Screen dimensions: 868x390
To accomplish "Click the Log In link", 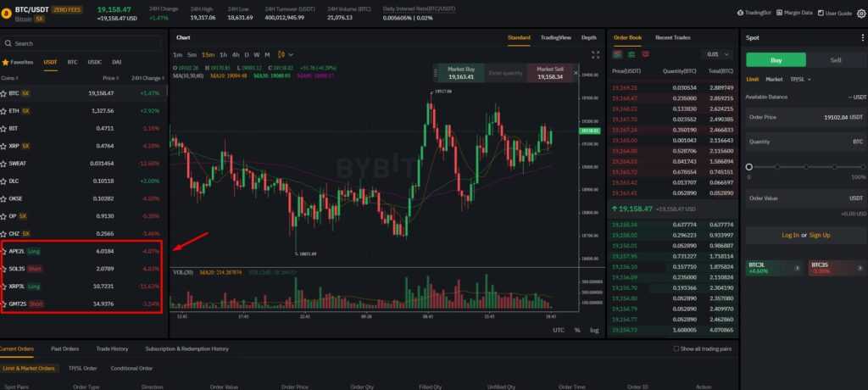I will click(x=790, y=236).
